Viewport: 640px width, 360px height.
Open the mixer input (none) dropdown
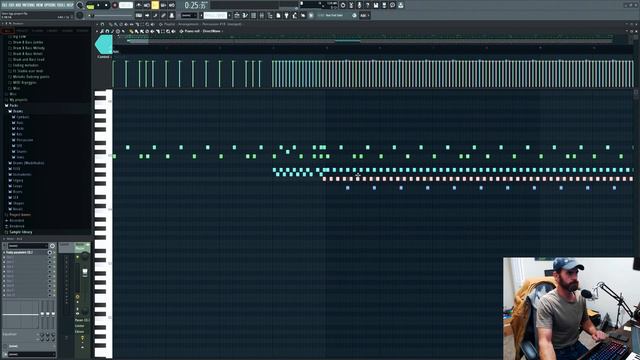[x=28, y=246]
